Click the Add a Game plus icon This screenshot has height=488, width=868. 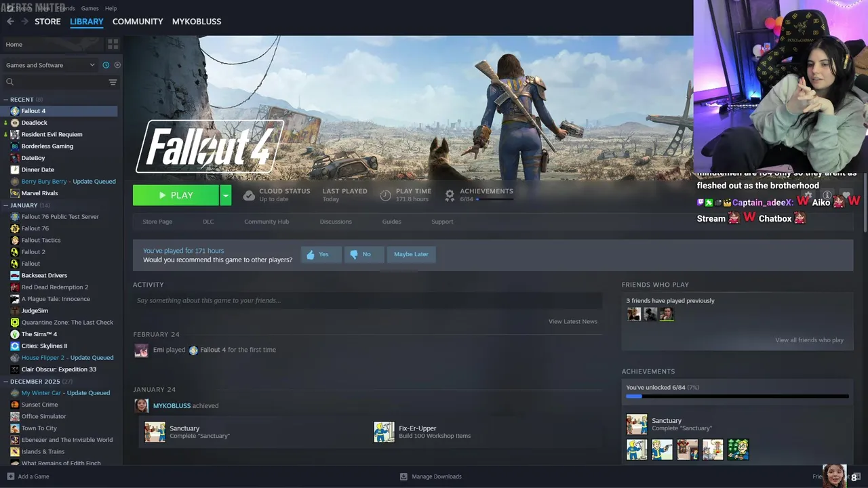[x=10, y=476]
